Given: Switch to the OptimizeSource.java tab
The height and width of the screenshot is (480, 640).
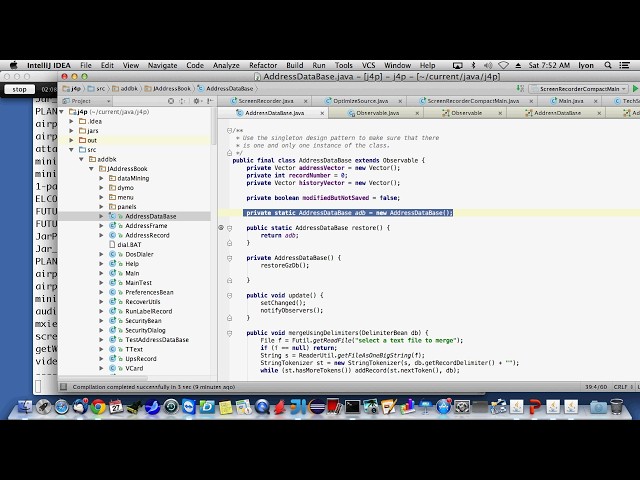Looking at the screenshot, I should 360,101.
